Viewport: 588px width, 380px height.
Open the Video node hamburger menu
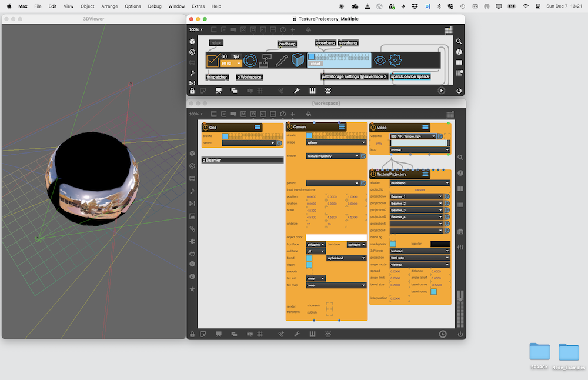[425, 127]
